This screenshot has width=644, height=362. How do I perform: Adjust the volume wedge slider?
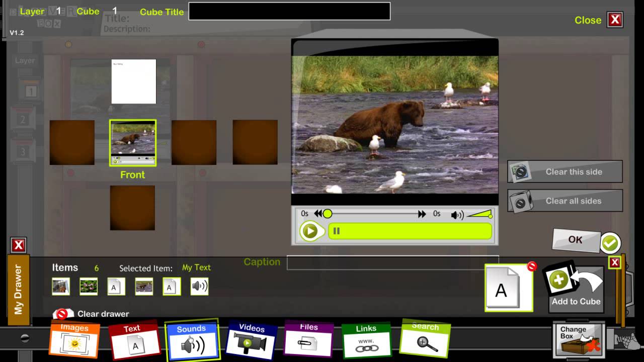pyautogui.click(x=480, y=215)
